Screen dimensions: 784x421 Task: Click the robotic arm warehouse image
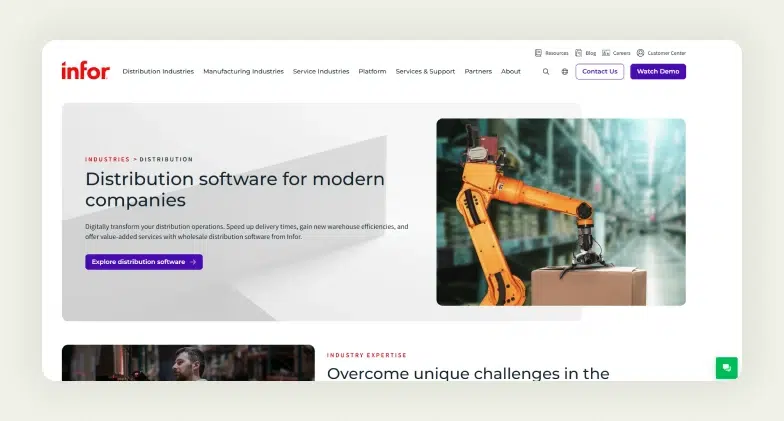pyautogui.click(x=561, y=212)
